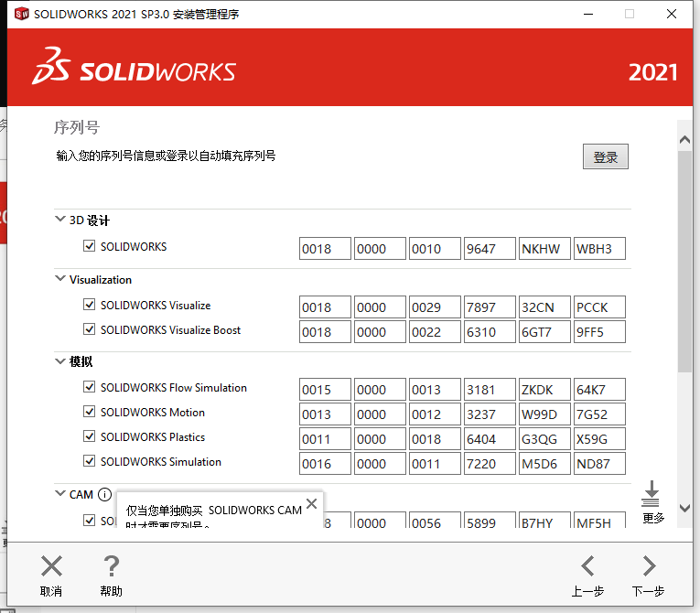Screen dimensions: 700x613
Task: Collapse the CAM section chevron
Action: tap(60, 494)
